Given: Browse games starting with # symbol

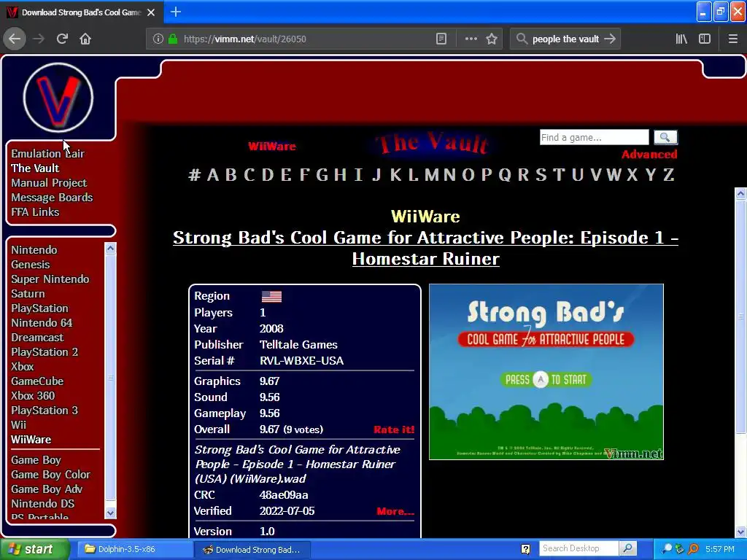Looking at the screenshot, I should (x=194, y=175).
